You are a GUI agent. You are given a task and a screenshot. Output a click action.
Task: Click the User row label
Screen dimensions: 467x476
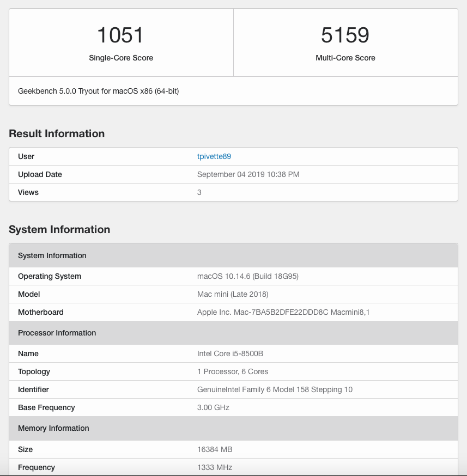pyautogui.click(x=26, y=156)
